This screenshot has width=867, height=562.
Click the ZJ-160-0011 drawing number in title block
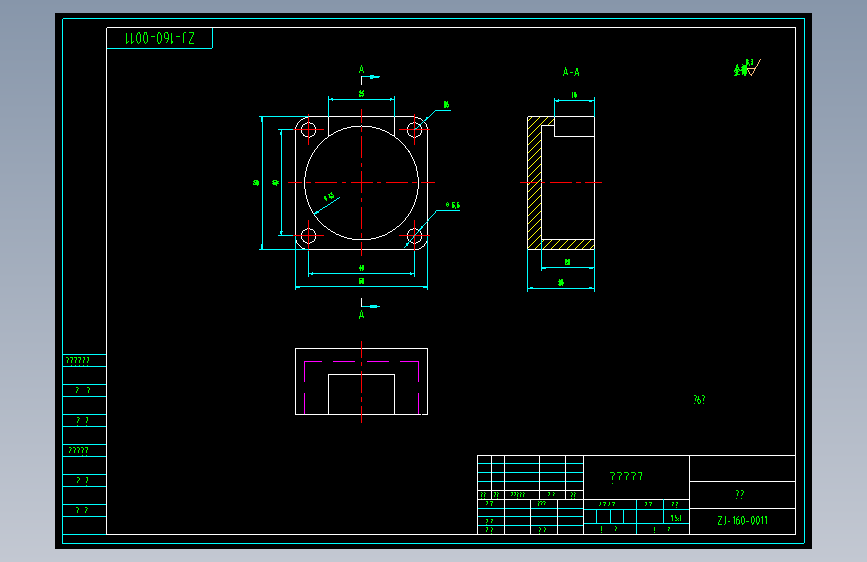pyautogui.click(x=742, y=521)
